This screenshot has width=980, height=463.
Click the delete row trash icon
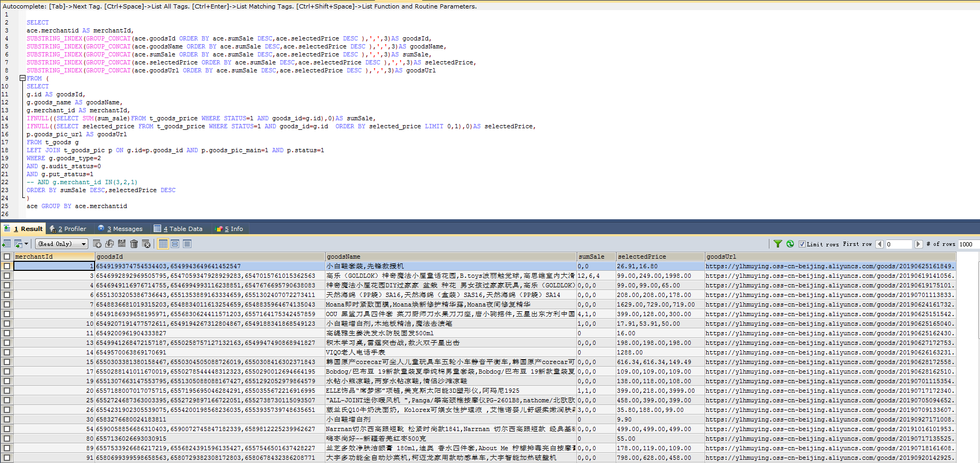134,244
